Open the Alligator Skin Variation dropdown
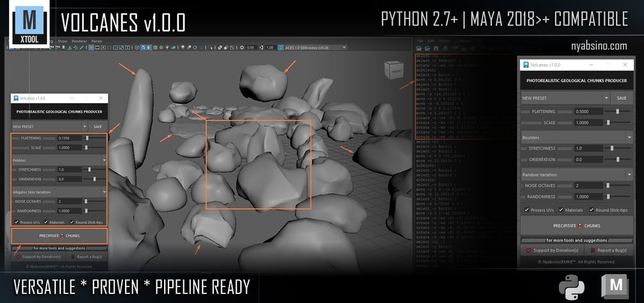Image resolution: width=644 pixels, height=303 pixels. (60, 192)
